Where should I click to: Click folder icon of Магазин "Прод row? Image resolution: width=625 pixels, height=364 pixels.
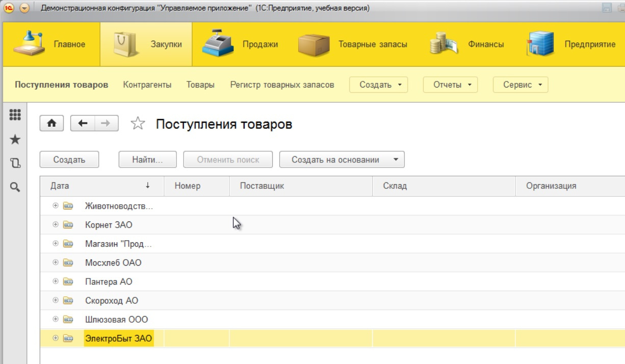tap(68, 244)
